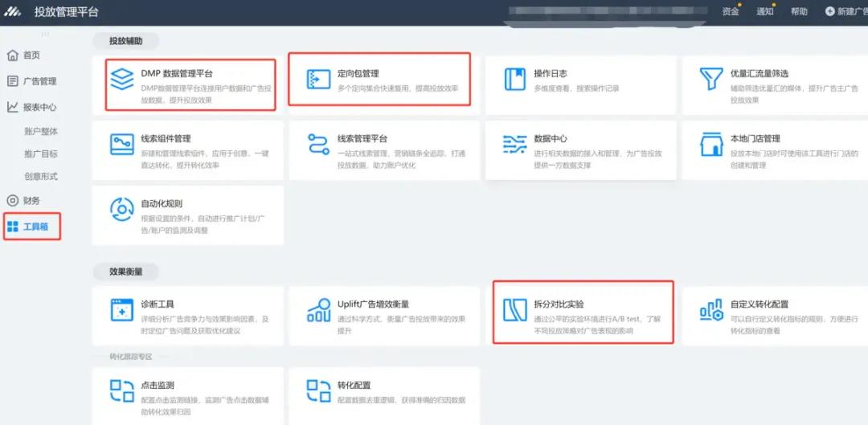Click the blurred account name in header
Image resolution: width=868 pixels, height=425 pixels.
608,12
